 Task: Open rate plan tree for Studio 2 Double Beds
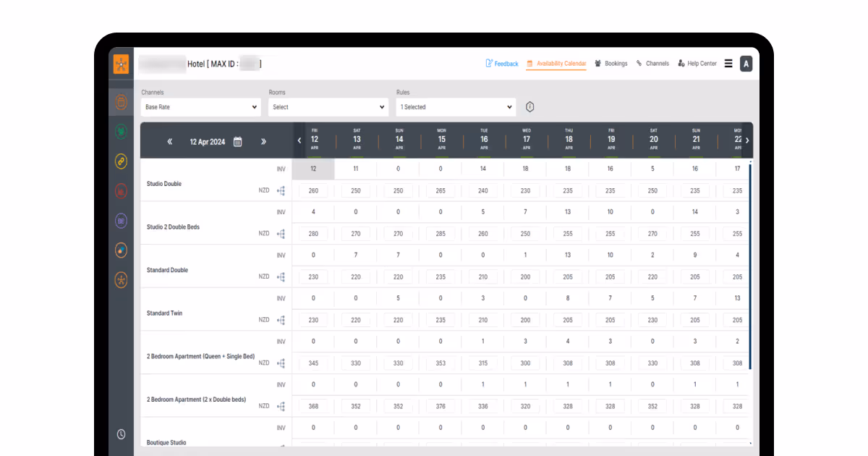coord(281,234)
